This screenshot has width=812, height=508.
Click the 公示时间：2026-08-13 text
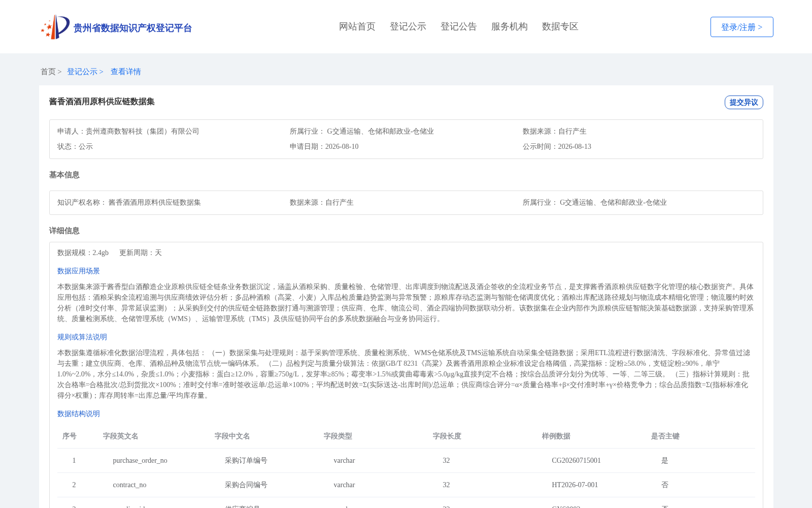pyautogui.click(x=557, y=146)
